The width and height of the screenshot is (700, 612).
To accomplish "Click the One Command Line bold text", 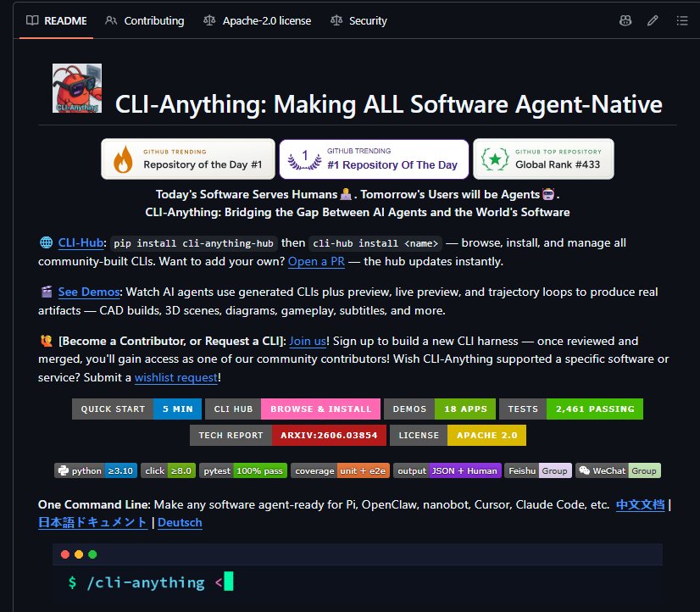I will 94,504.
